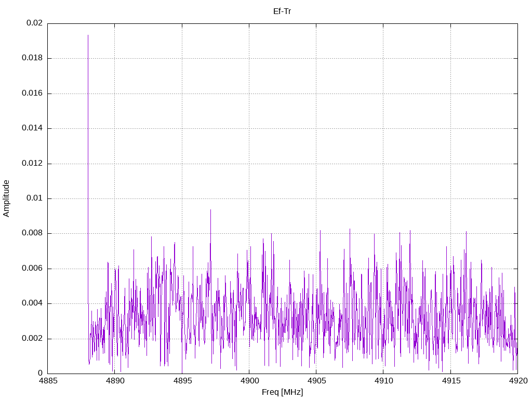The width and height of the screenshot is (532, 399).
Task: Click the x-axis tick label 4905
Action: click(x=316, y=381)
